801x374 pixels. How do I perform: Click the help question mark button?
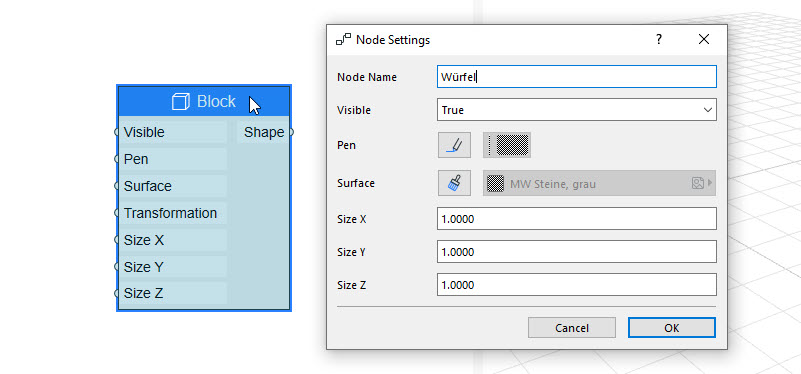click(659, 39)
